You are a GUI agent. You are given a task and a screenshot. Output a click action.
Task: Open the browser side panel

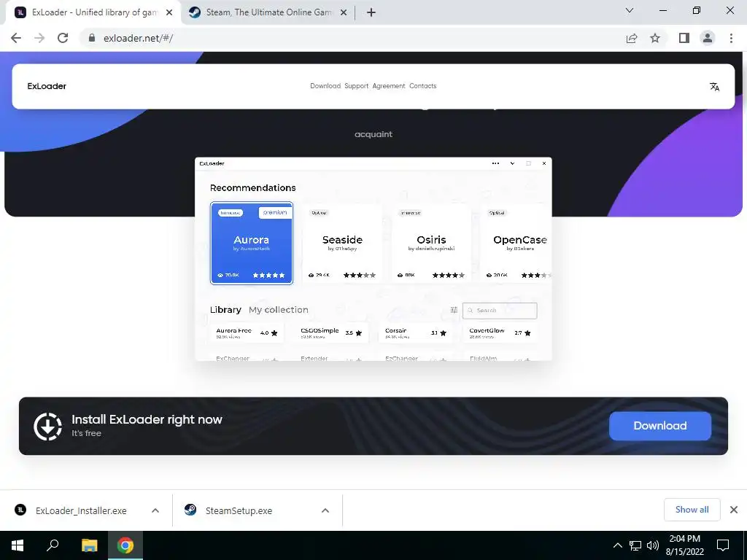(684, 38)
